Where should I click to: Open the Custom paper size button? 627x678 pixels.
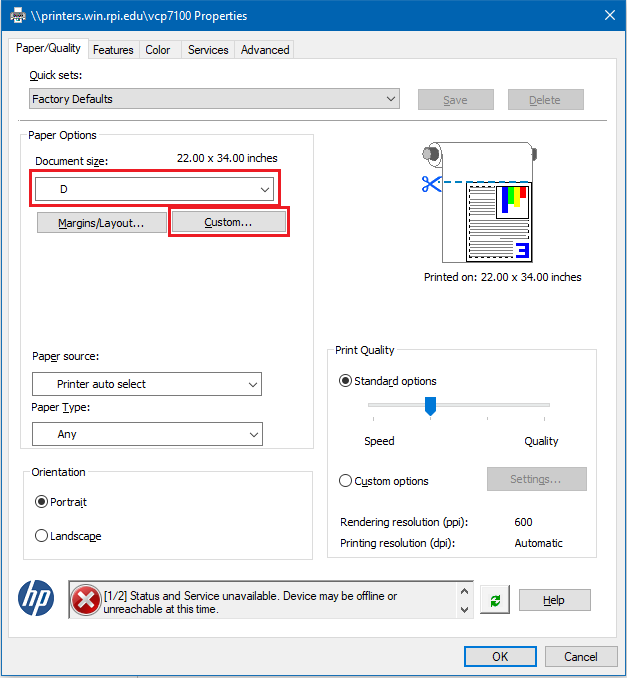229,222
